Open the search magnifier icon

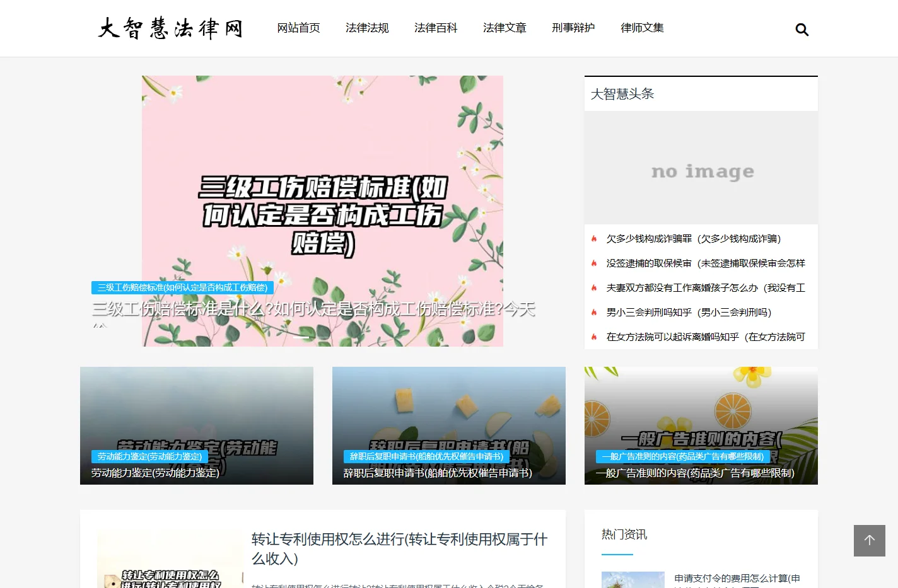(802, 30)
